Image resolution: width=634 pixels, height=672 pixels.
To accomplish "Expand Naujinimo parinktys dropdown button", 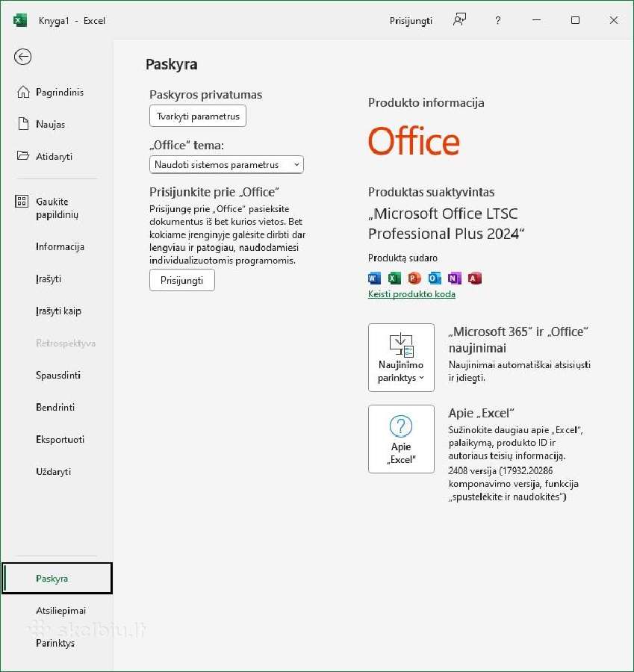I will [401, 358].
